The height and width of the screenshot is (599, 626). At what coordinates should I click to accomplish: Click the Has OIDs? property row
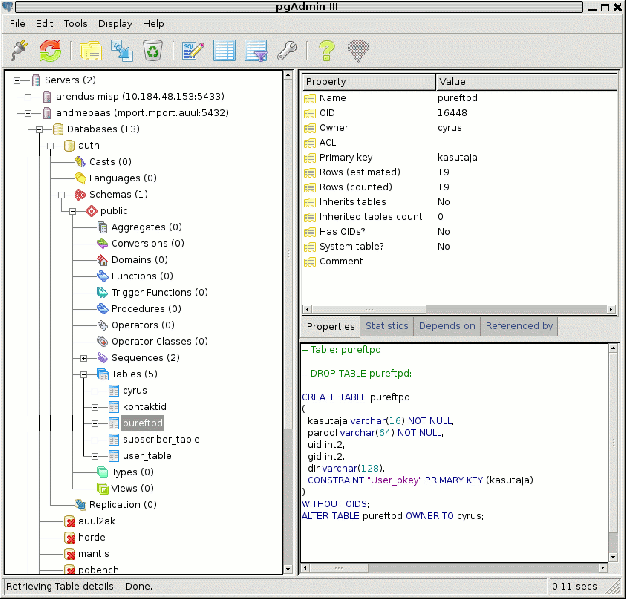[x=459, y=232]
